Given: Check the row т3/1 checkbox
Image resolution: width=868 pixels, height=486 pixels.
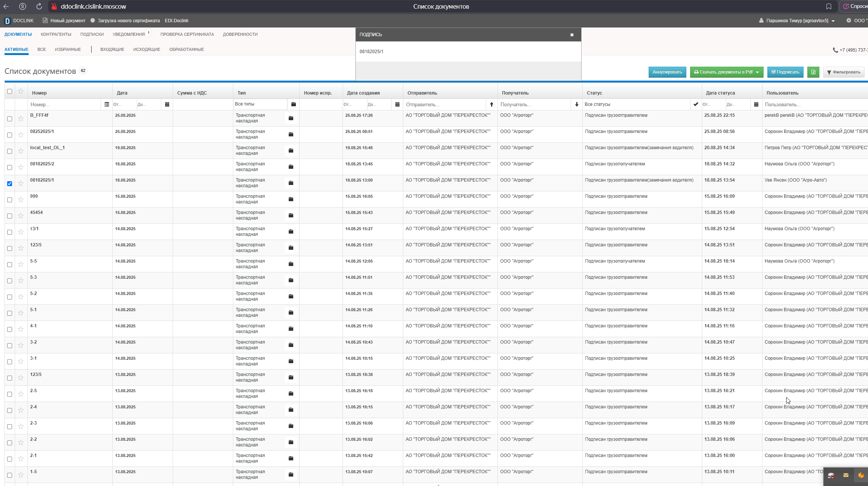Looking at the screenshot, I should tap(9, 232).
